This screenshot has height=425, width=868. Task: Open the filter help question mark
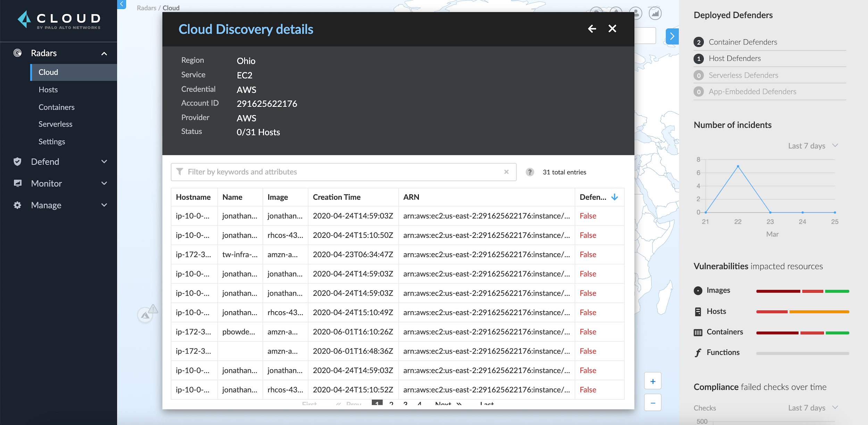point(529,172)
